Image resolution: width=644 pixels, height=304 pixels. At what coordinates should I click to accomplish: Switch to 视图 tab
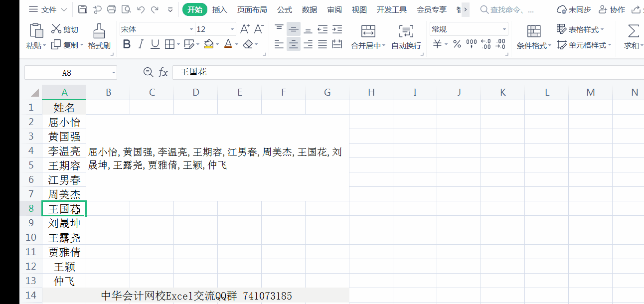tap(359, 9)
